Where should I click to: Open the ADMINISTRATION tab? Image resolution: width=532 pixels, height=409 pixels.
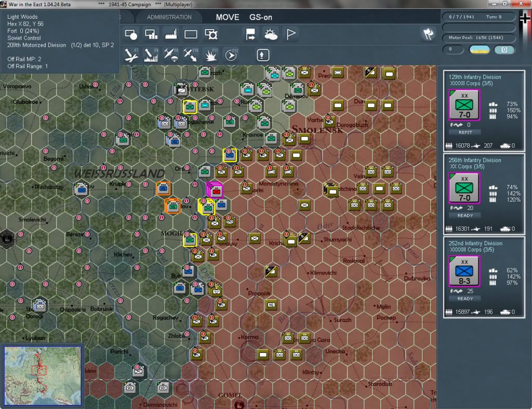click(x=169, y=17)
